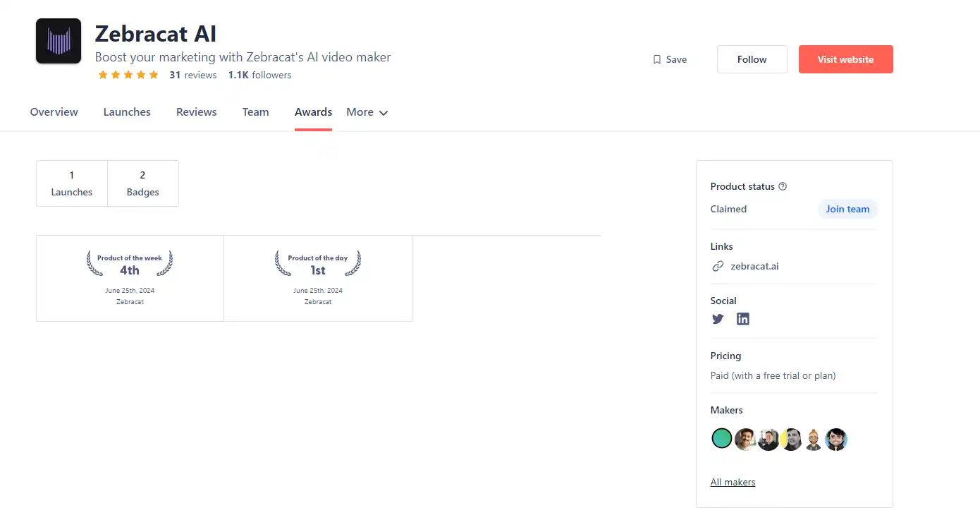Click the Zebracat AI title heading

156,34
